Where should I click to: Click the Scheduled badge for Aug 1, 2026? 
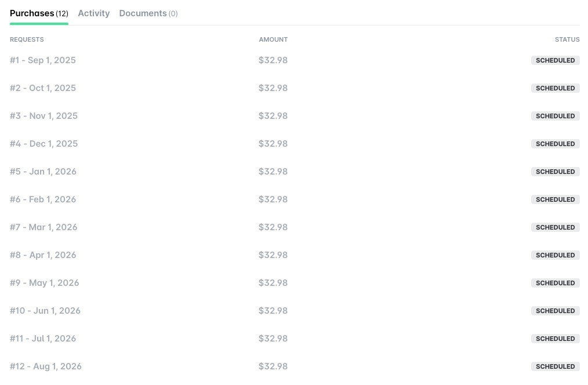(555, 366)
